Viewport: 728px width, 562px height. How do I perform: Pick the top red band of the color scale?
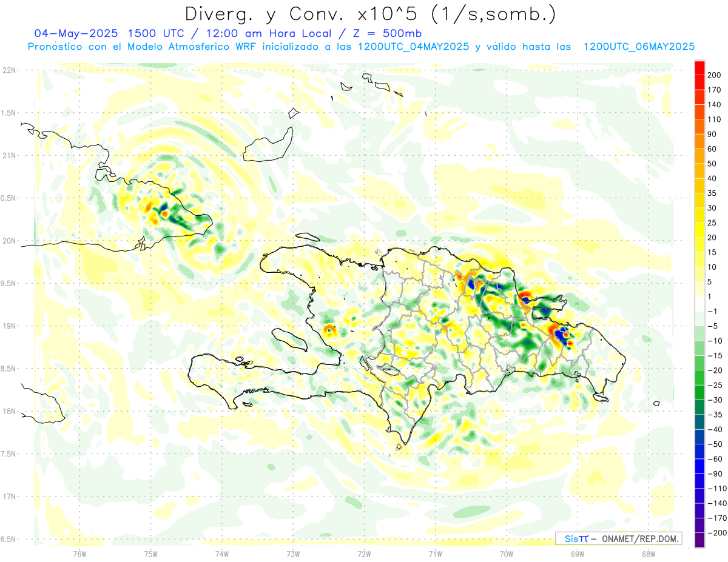pyautogui.click(x=699, y=68)
